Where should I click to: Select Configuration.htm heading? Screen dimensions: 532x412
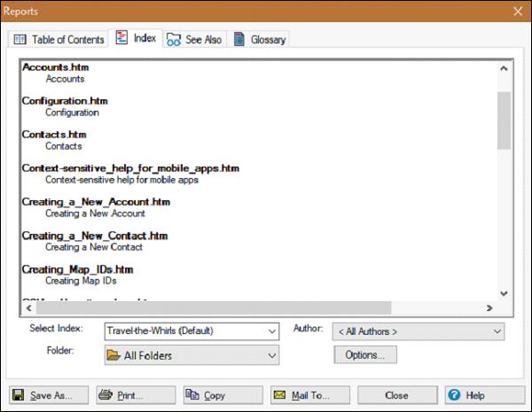pyautogui.click(x=65, y=101)
